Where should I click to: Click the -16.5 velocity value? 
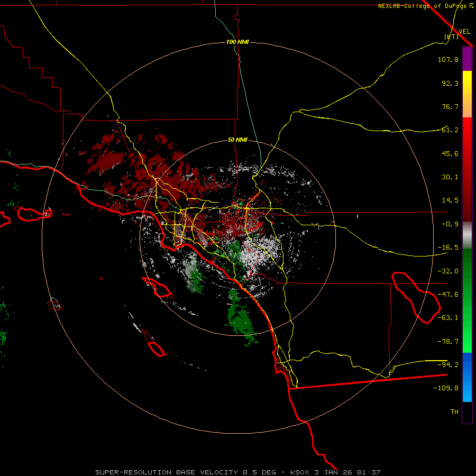448,248
